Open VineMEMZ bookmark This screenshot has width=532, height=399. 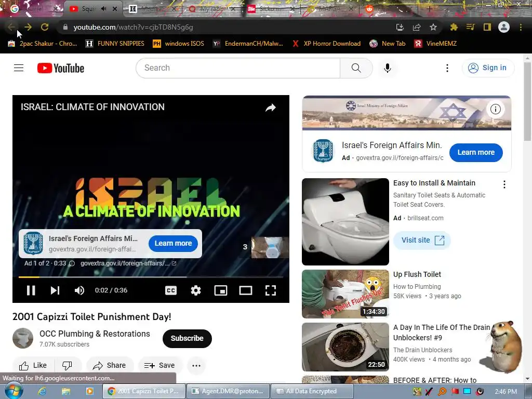(435, 44)
